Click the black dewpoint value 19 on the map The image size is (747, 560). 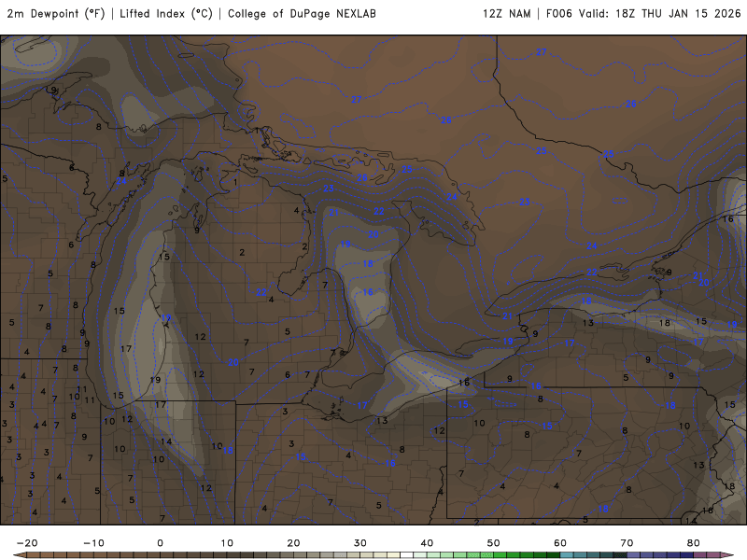coord(155,380)
